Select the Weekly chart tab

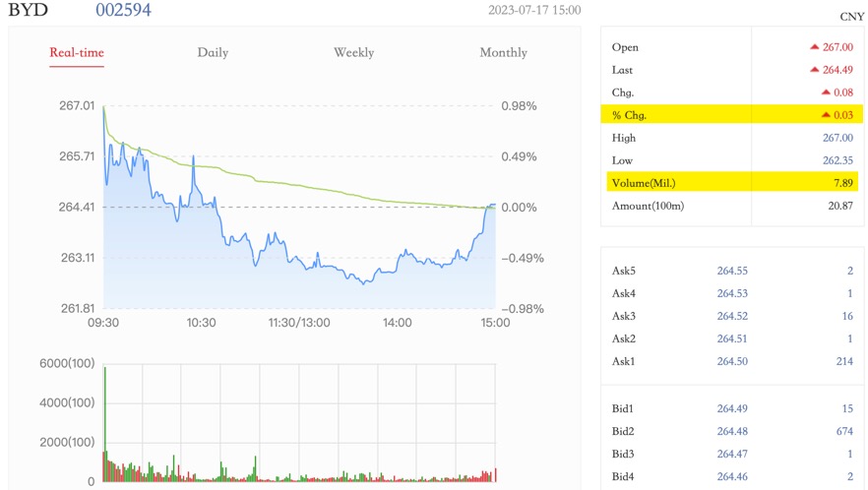click(x=353, y=53)
